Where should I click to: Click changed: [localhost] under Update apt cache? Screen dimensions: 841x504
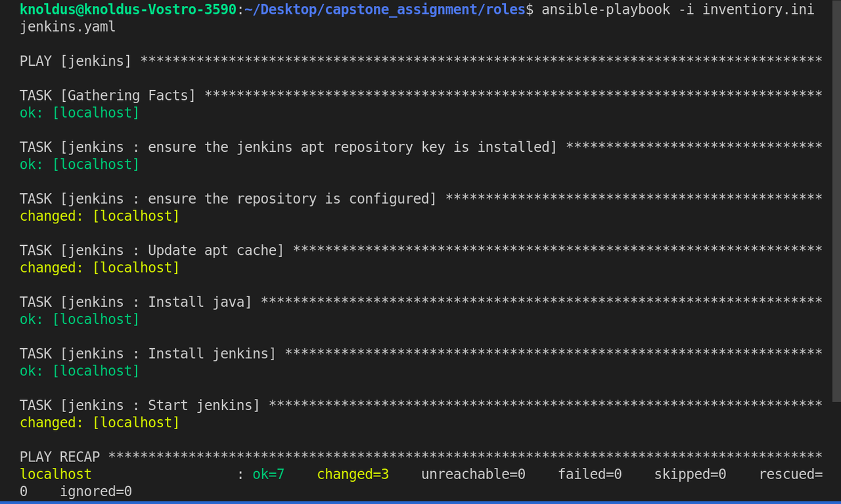[99, 267]
